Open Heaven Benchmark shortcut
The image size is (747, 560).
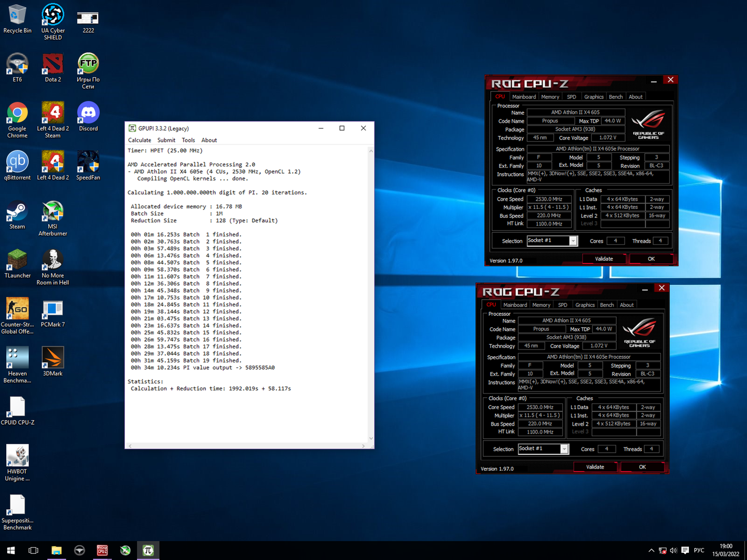point(17,365)
